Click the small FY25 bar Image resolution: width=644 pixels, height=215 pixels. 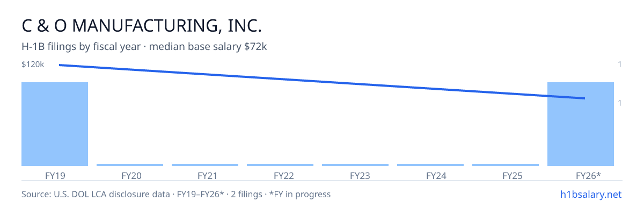point(506,165)
